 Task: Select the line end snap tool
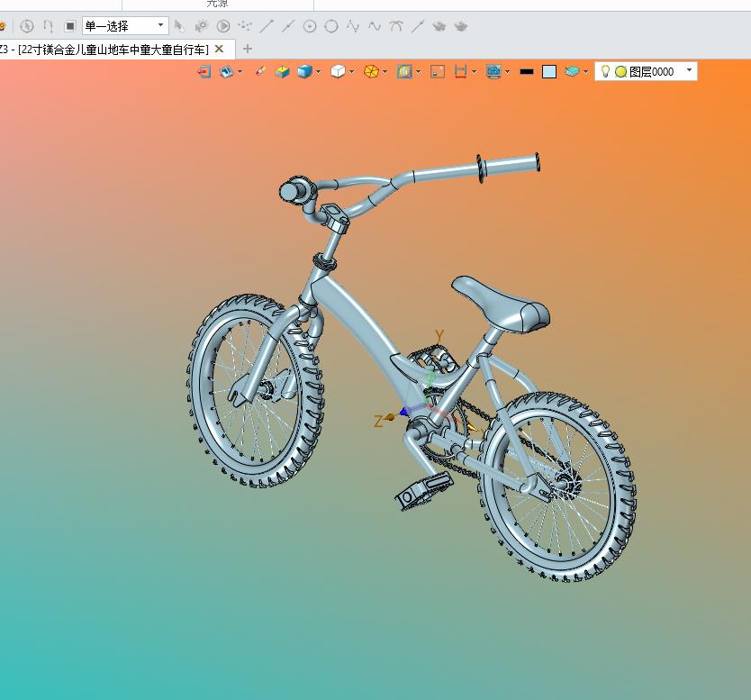tap(418, 26)
